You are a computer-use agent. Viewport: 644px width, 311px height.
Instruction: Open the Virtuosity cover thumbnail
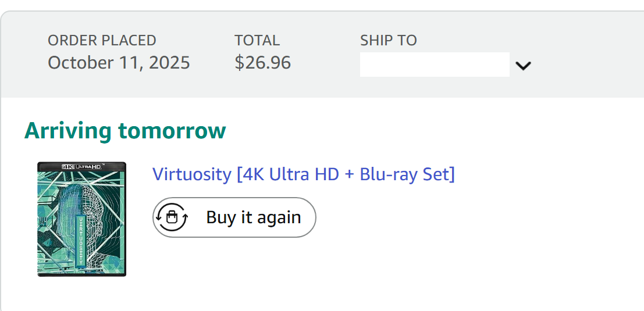click(82, 219)
